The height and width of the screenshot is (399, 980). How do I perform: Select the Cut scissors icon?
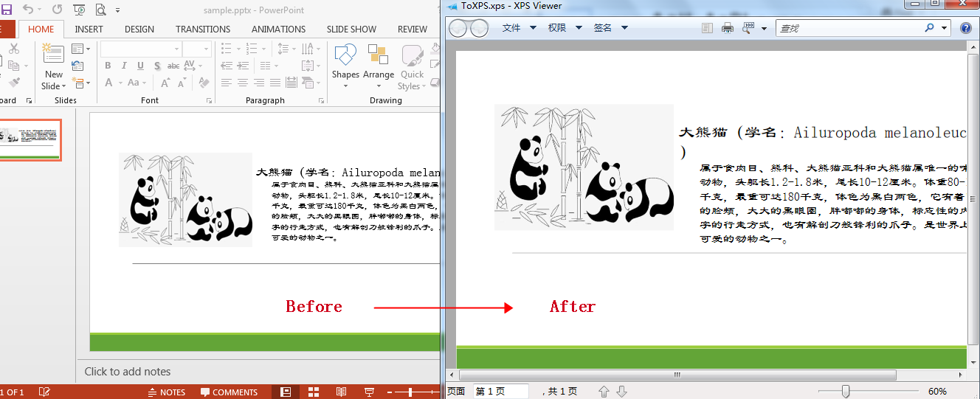14,49
